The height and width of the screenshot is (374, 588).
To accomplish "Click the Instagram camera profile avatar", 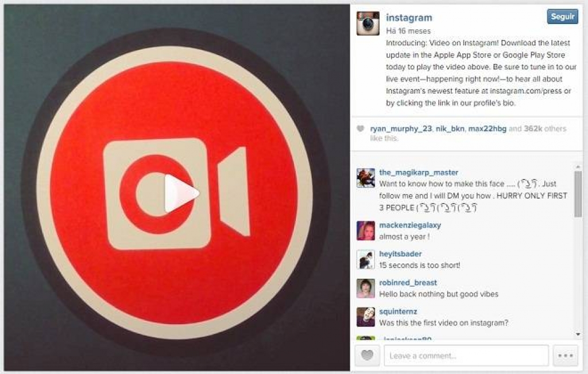I will point(367,24).
